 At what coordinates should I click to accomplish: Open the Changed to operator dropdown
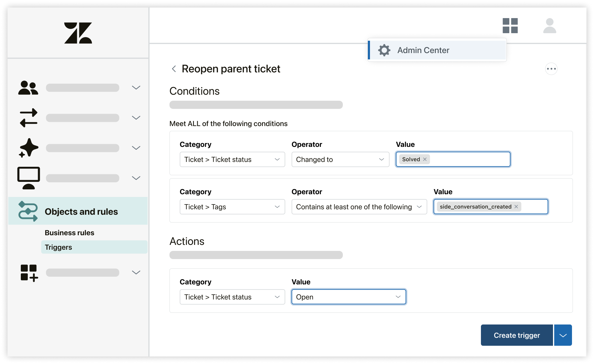point(340,159)
